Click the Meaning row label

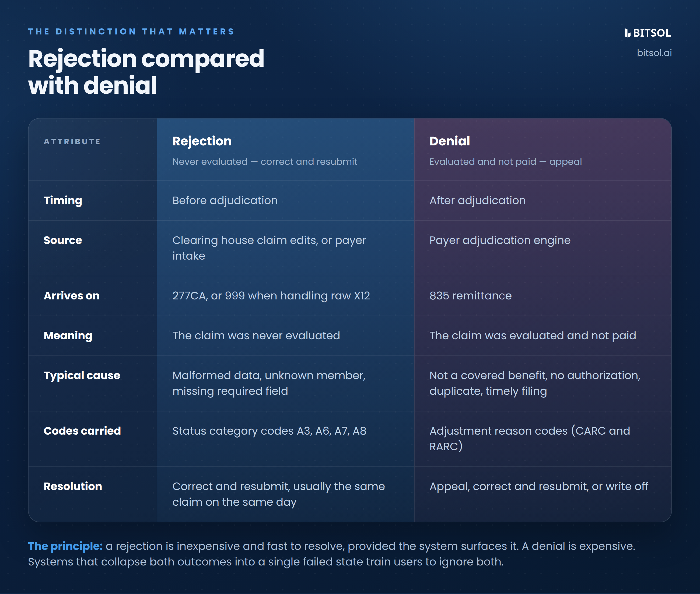[x=68, y=336]
